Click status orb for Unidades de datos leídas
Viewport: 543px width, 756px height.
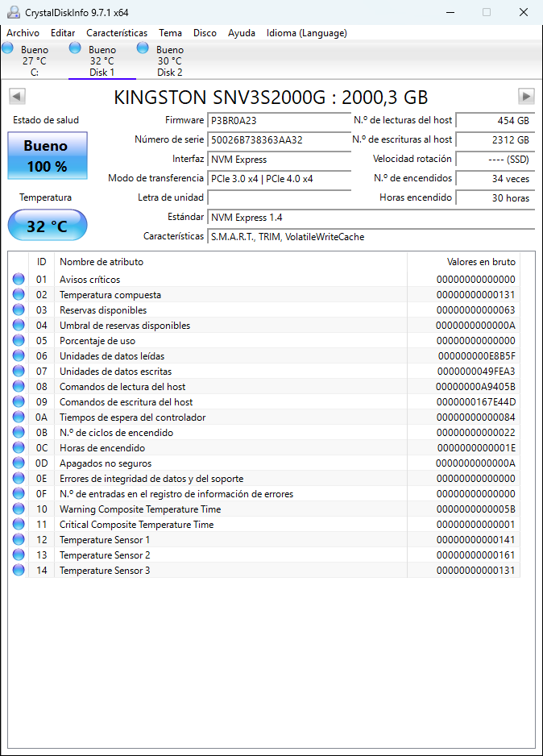19,355
